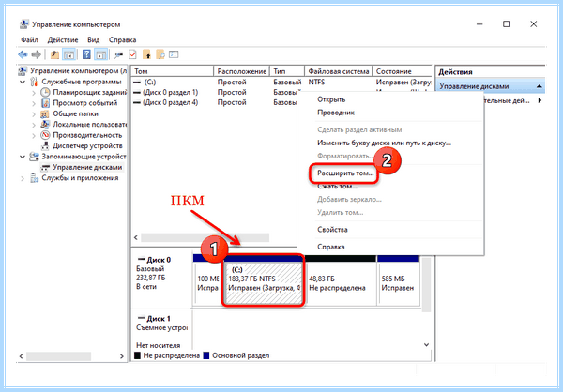The height and width of the screenshot is (392, 563).
Task: Choose Свойства in context menu
Action: click(x=390, y=230)
